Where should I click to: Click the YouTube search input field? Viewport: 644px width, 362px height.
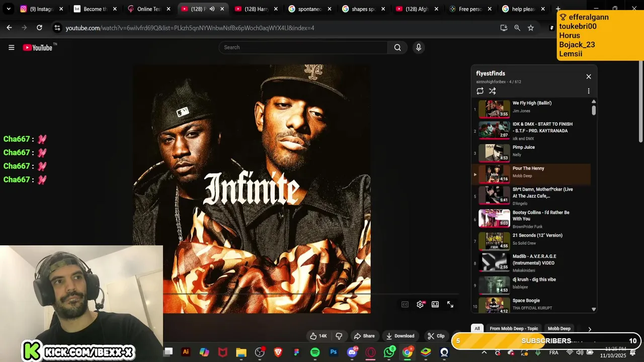(303, 47)
